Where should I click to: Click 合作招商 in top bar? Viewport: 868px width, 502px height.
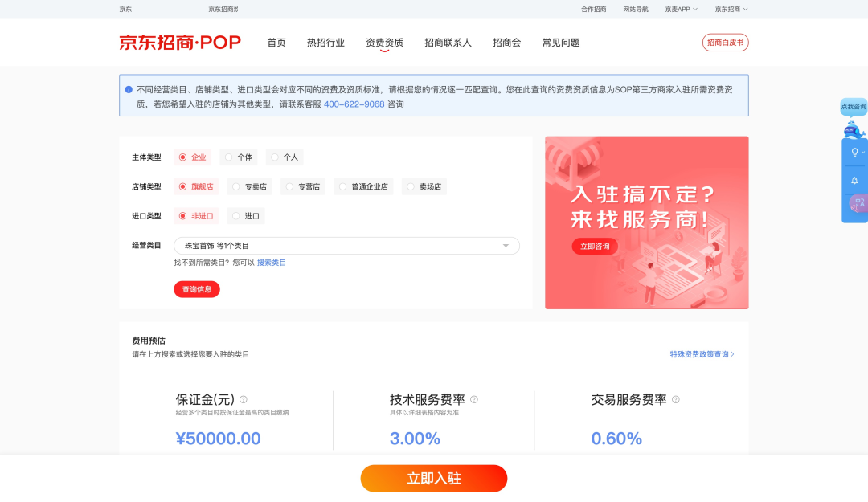pos(593,10)
